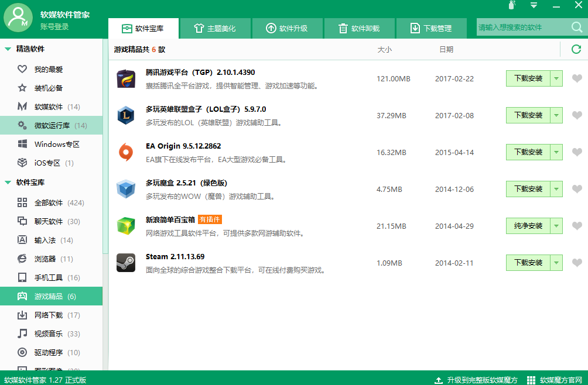588x385 pixels.
Task: Favorite 多玩魔盒 with the heart
Action: pyautogui.click(x=577, y=189)
